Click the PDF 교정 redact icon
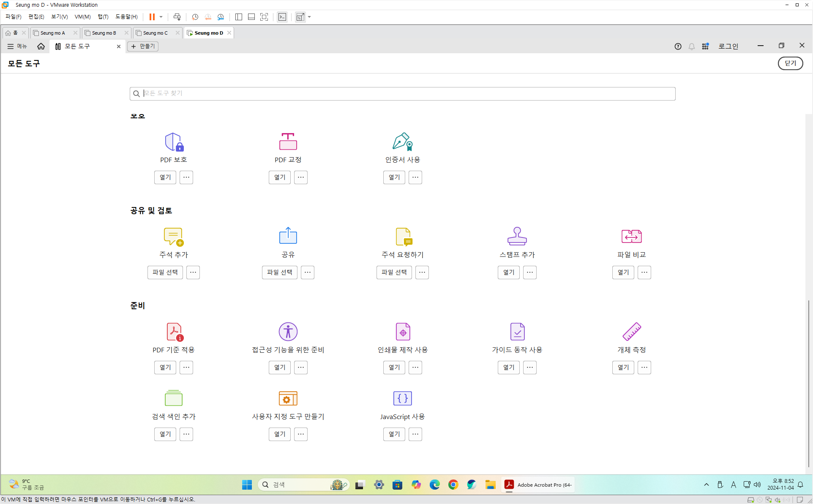 (x=288, y=142)
